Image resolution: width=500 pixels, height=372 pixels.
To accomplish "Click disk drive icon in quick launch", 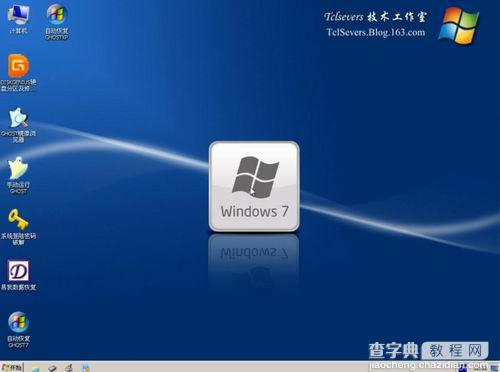I will point(52,368).
